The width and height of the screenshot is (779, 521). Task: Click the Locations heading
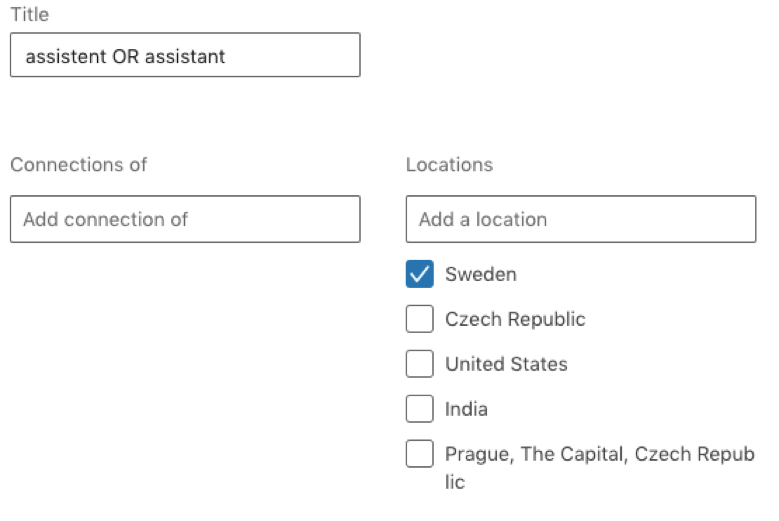[449, 164]
